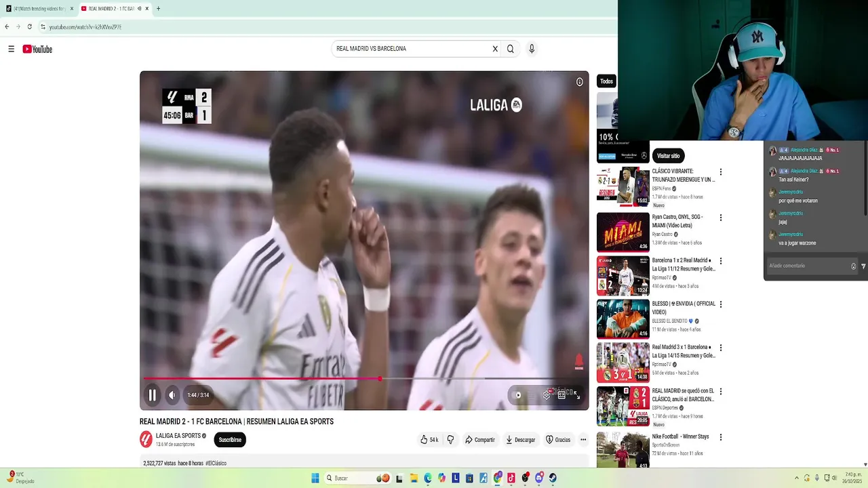The width and height of the screenshot is (868, 488).
Task: Share video with Compartir
Action: coord(479,440)
